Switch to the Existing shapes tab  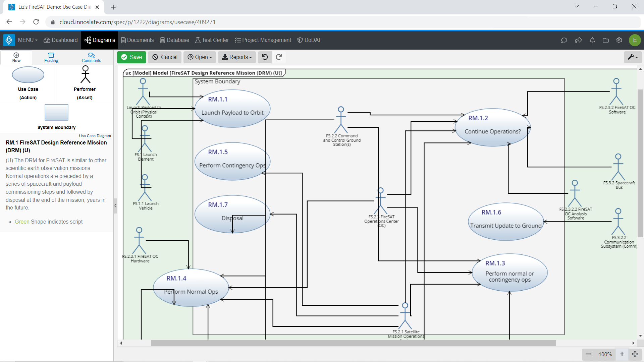[x=51, y=57]
